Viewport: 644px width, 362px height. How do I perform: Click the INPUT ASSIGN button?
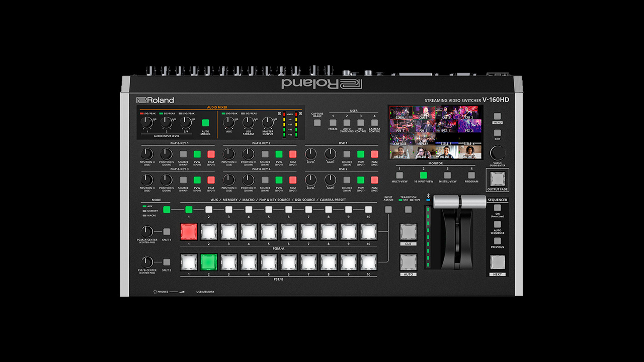click(388, 210)
